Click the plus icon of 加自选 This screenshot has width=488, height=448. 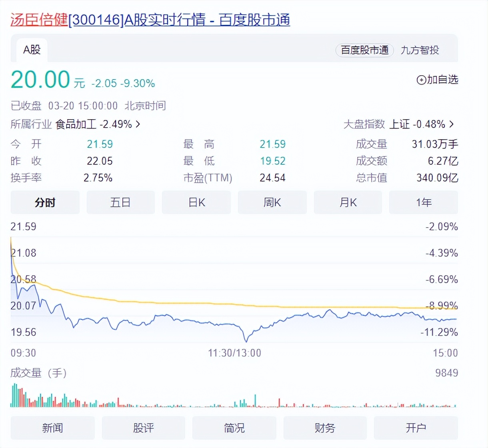click(421, 80)
